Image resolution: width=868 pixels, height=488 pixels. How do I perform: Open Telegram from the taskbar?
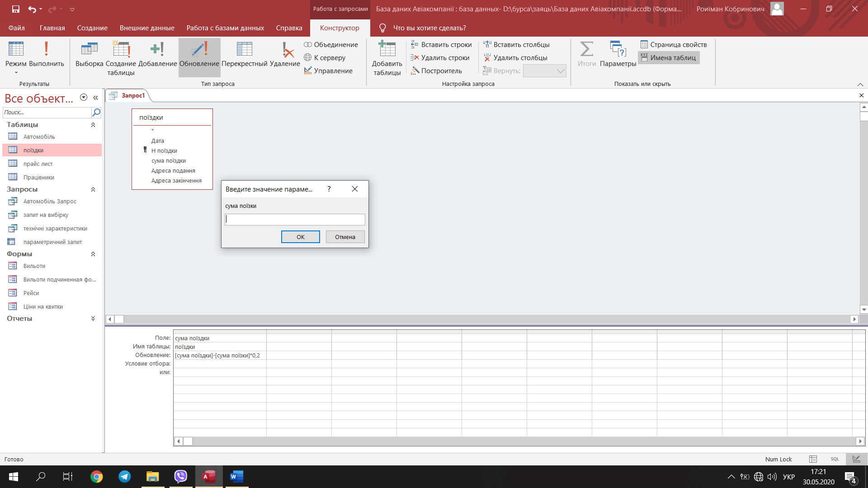[x=125, y=477]
